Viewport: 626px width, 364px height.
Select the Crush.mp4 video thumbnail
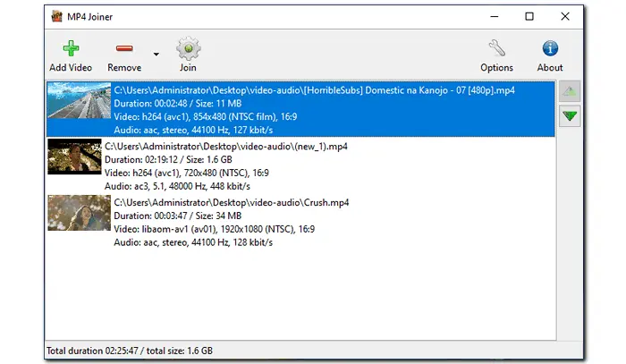79,213
